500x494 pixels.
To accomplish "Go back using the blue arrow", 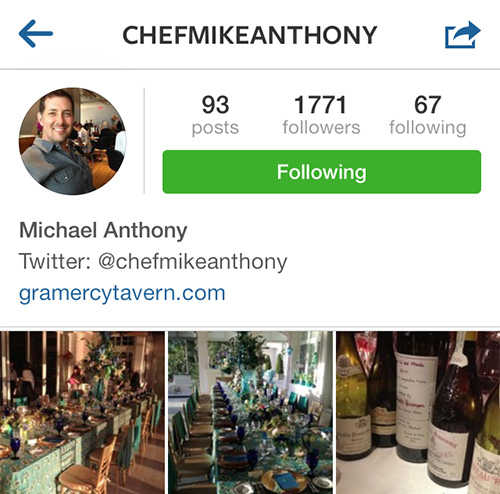I will (36, 34).
